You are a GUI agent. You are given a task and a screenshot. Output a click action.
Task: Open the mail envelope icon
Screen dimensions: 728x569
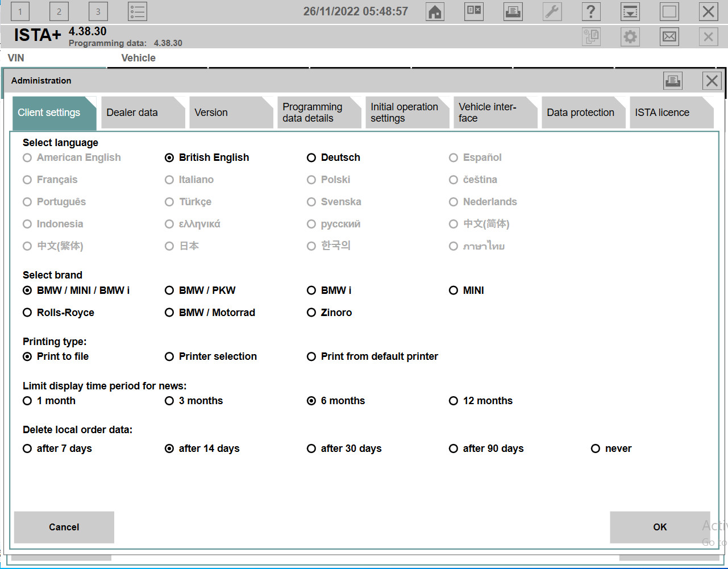click(669, 37)
